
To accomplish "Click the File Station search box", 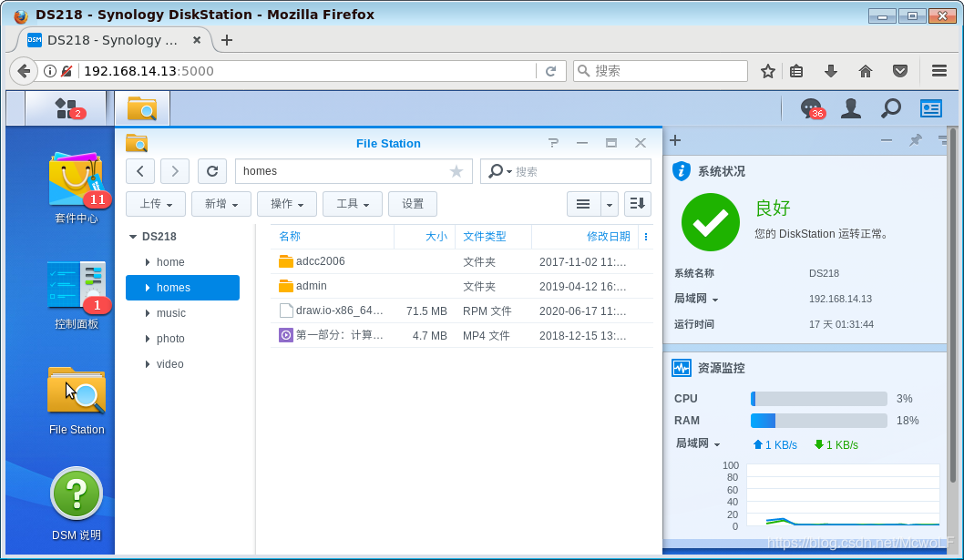I will pos(566,171).
